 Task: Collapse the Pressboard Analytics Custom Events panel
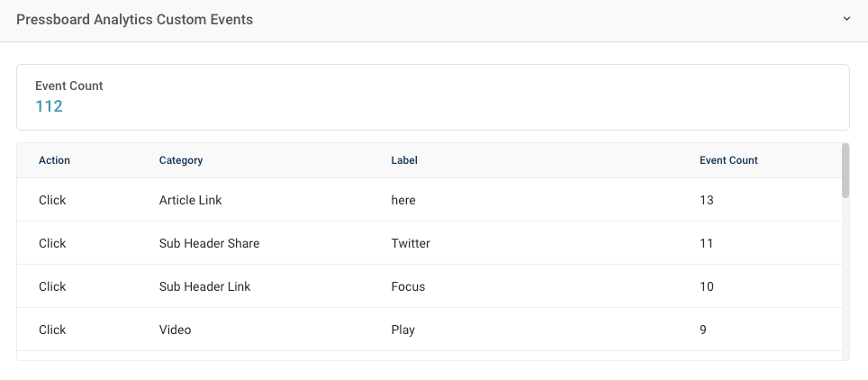click(x=846, y=19)
